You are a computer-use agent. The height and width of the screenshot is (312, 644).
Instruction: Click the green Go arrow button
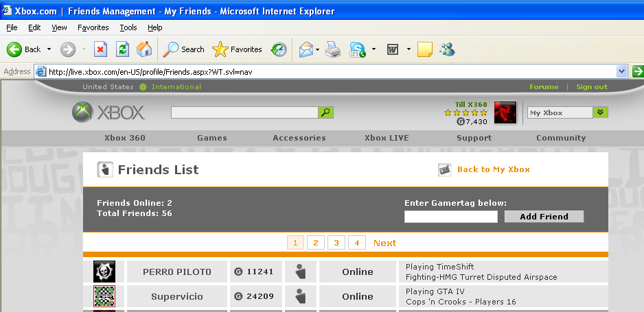coord(638,71)
